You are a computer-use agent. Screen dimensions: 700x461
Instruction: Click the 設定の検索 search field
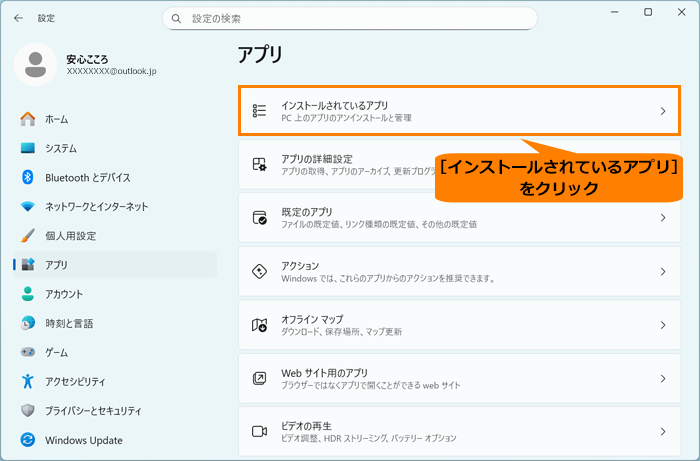click(350, 19)
